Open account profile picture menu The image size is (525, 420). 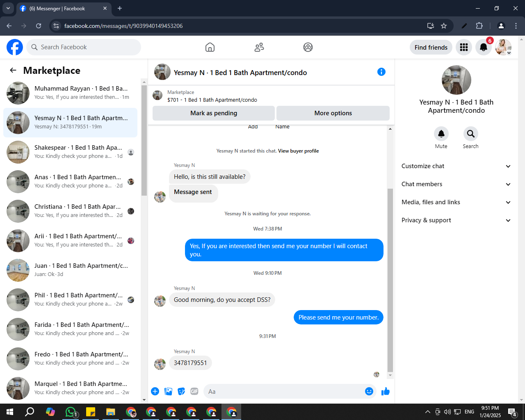[x=503, y=48]
